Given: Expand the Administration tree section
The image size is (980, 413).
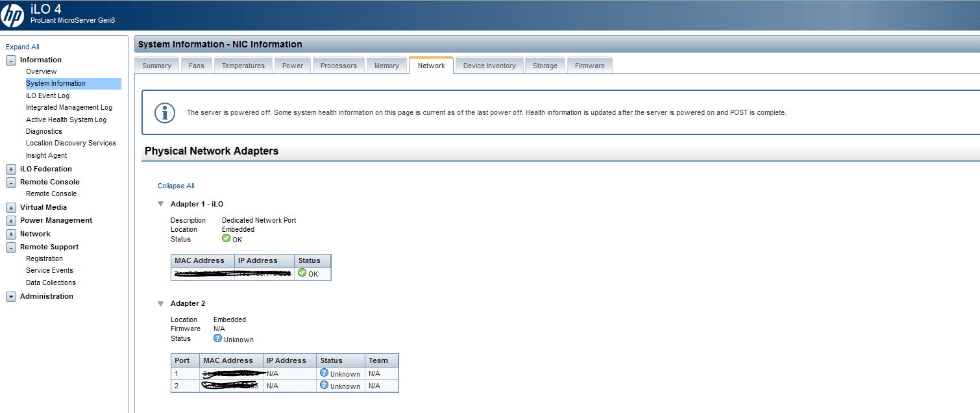Looking at the screenshot, I should [11, 297].
